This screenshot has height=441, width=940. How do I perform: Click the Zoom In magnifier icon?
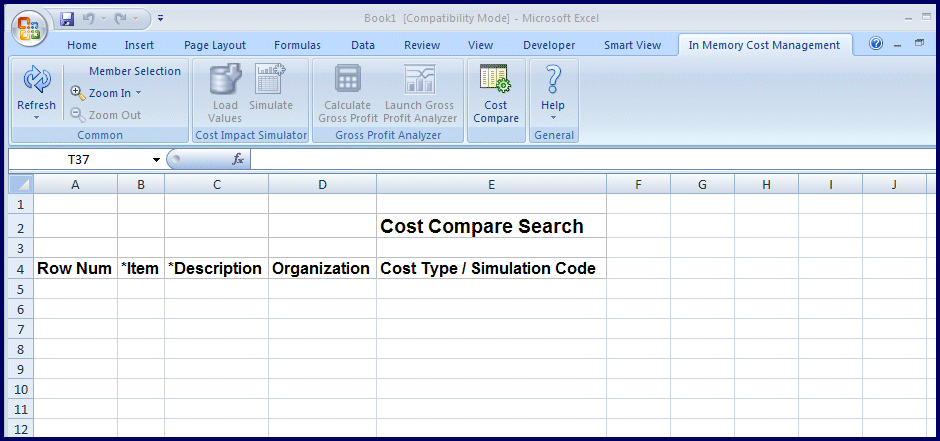coord(78,93)
